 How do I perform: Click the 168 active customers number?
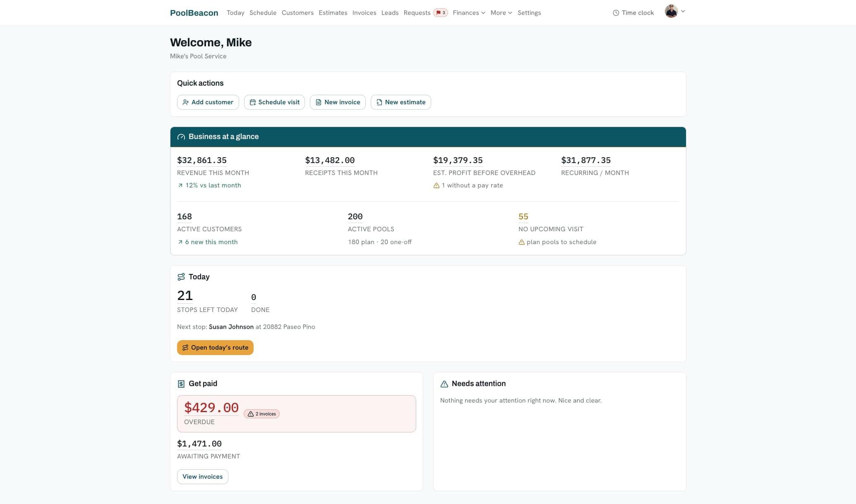click(x=185, y=216)
